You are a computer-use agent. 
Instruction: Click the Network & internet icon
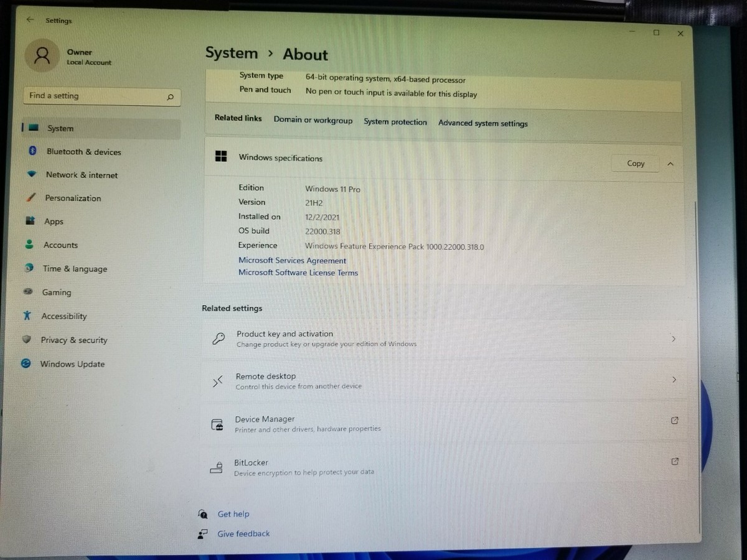(32, 175)
